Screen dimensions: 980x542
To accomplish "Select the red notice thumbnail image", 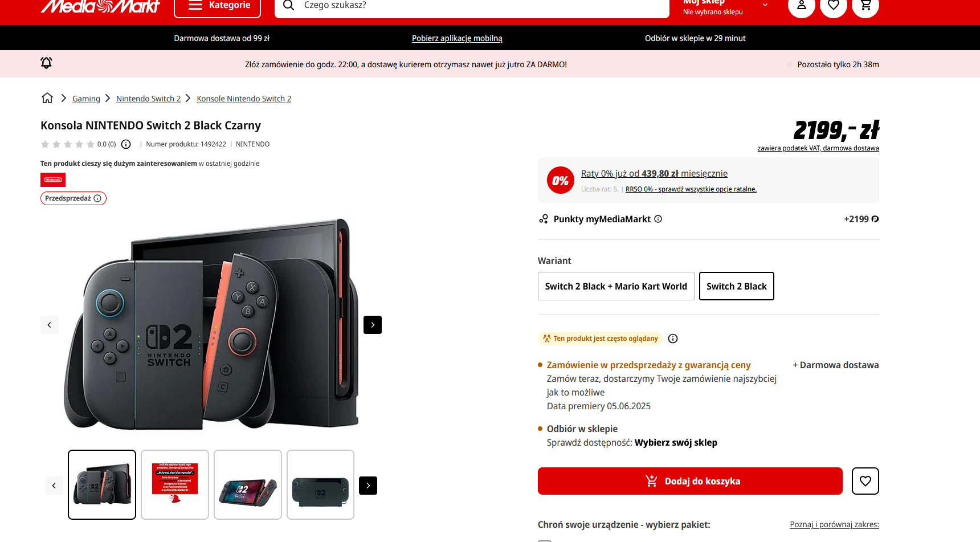I will coord(175,484).
